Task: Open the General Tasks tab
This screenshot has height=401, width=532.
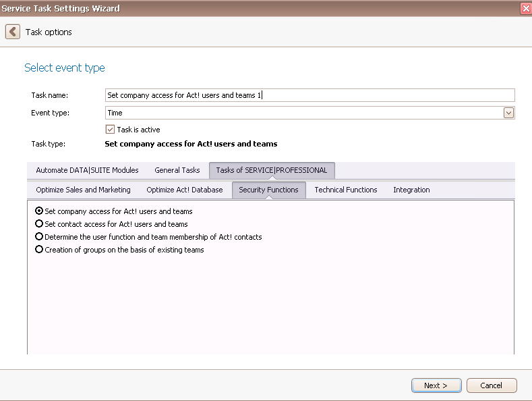Action: point(177,170)
